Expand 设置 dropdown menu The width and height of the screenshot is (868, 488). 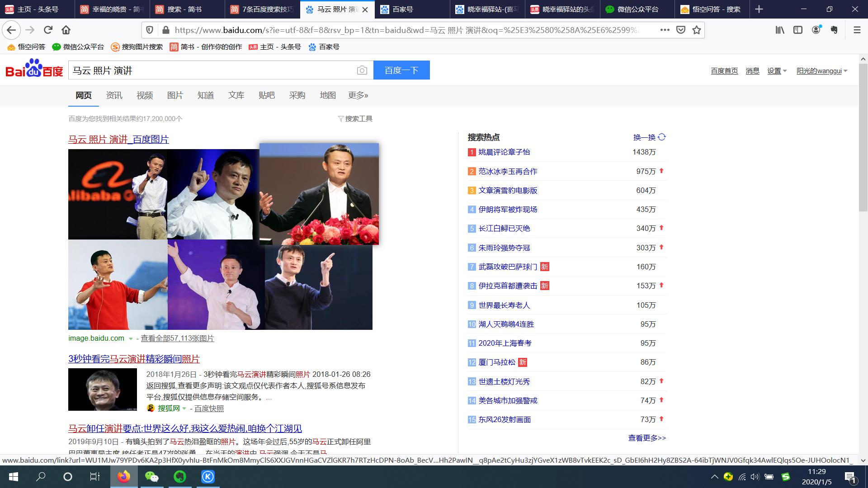coord(777,71)
